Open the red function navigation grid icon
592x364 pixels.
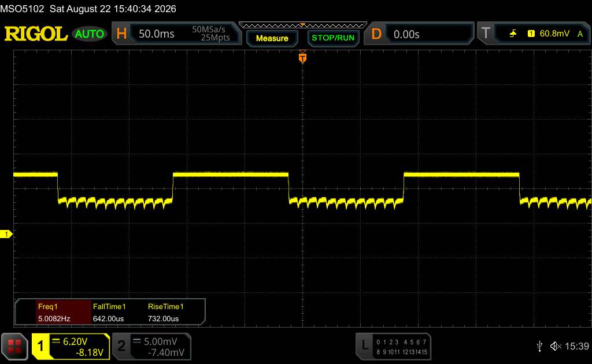(14, 346)
